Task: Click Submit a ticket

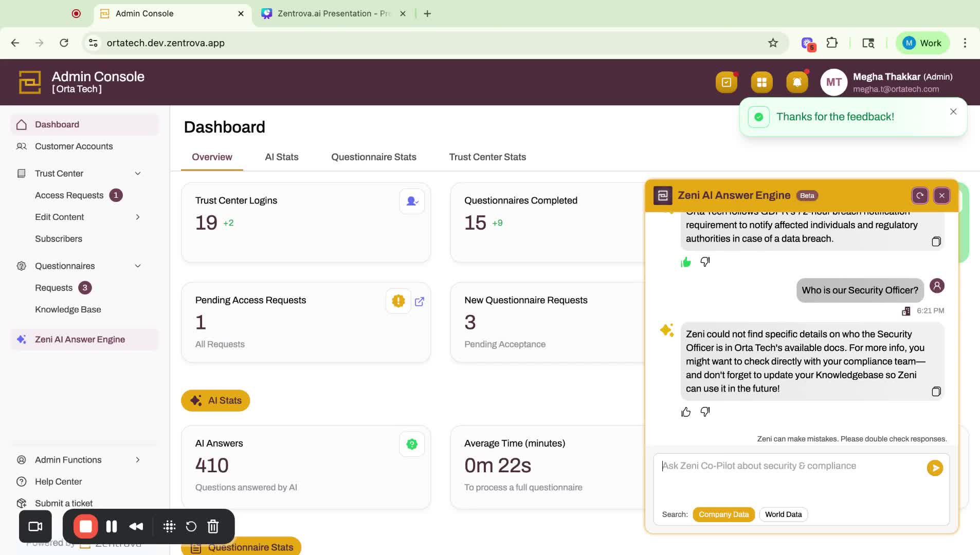Action: [x=64, y=503]
